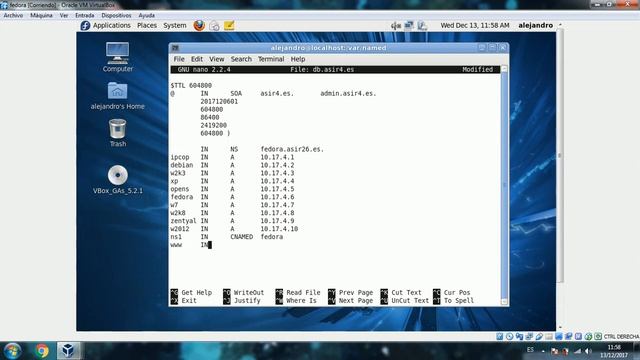
Task: Click the IP address 10.17.4.1
Action: point(277,157)
